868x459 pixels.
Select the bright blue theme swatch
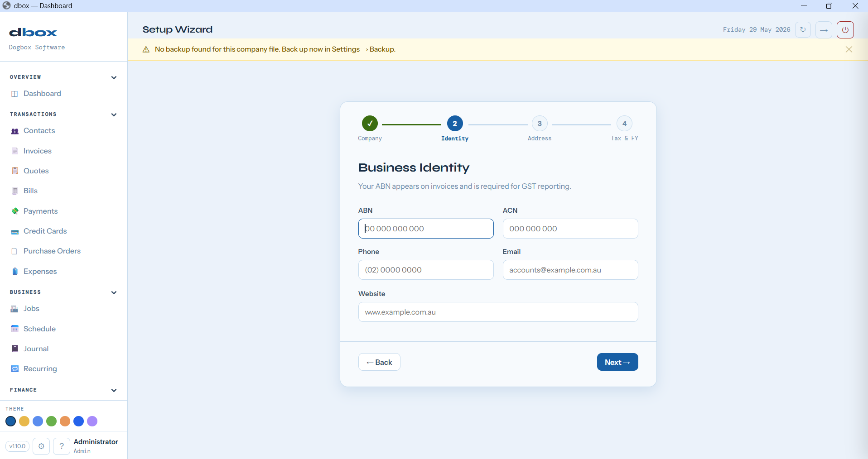click(79, 421)
